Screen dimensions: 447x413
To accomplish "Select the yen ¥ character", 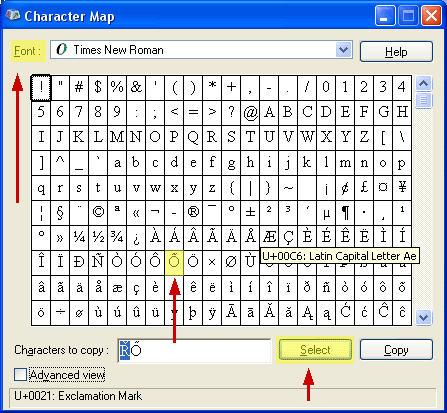I will (x=402, y=188).
